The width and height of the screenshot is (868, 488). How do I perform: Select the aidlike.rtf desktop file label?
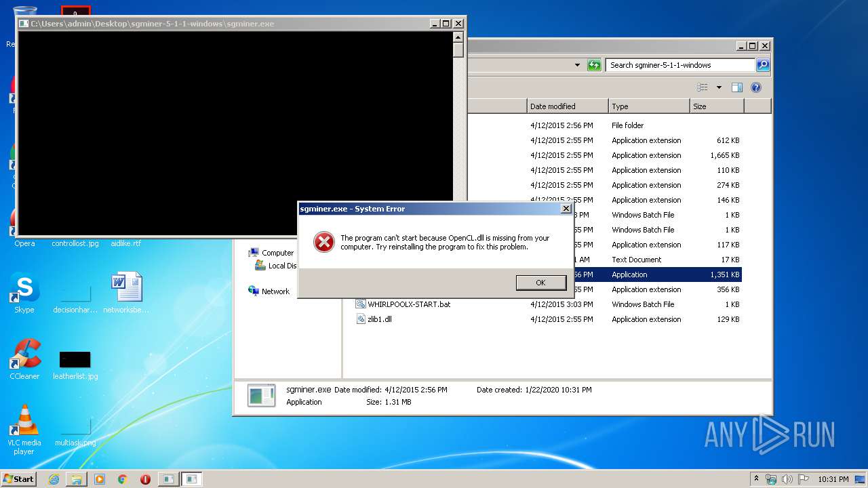pos(126,243)
